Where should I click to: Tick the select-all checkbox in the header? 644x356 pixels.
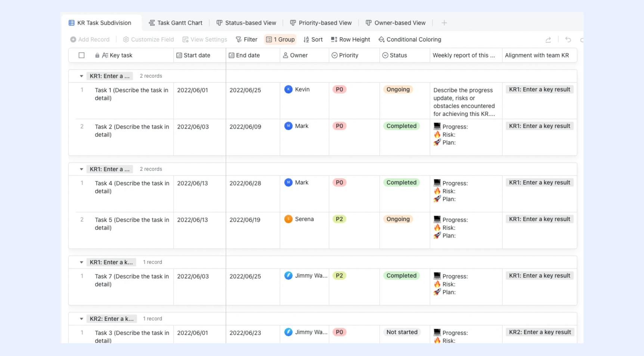click(x=81, y=55)
